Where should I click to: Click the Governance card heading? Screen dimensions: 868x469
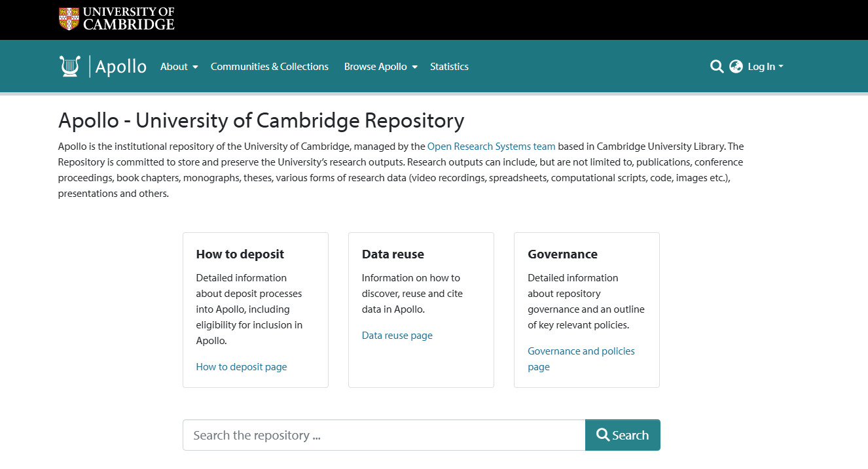(563, 254)
